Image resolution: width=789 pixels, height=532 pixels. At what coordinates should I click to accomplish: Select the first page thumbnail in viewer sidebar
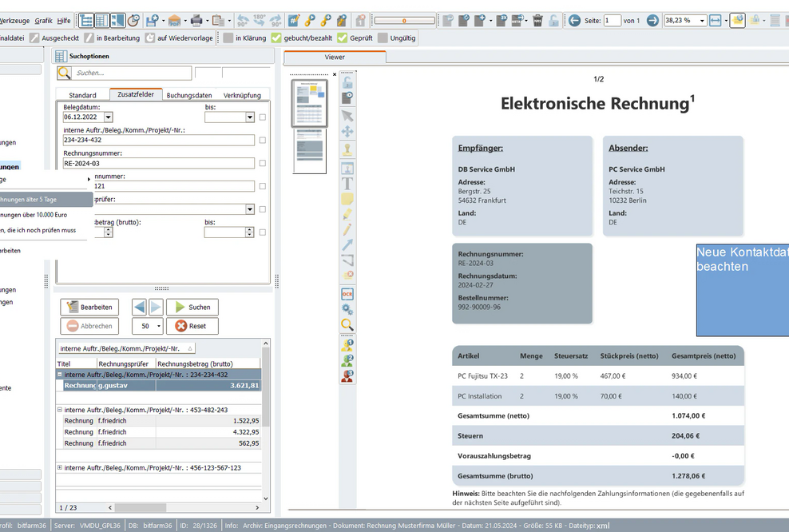tap(309, 101)
